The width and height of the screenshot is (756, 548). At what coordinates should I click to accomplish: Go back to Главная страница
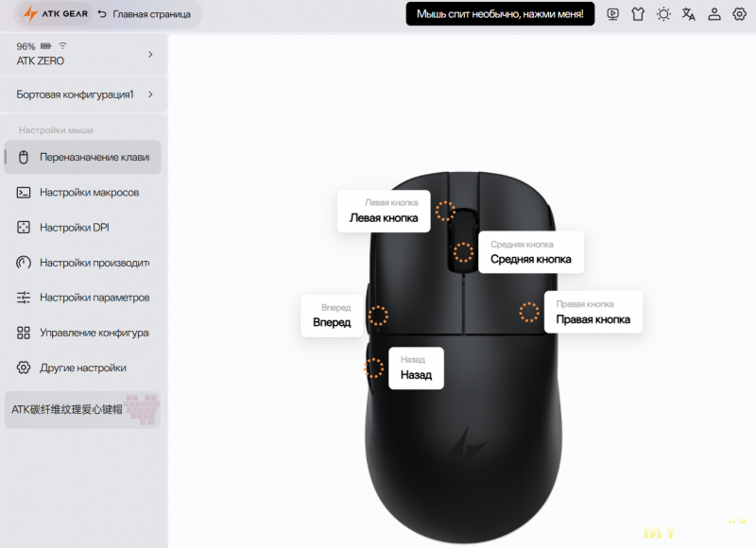144,14
